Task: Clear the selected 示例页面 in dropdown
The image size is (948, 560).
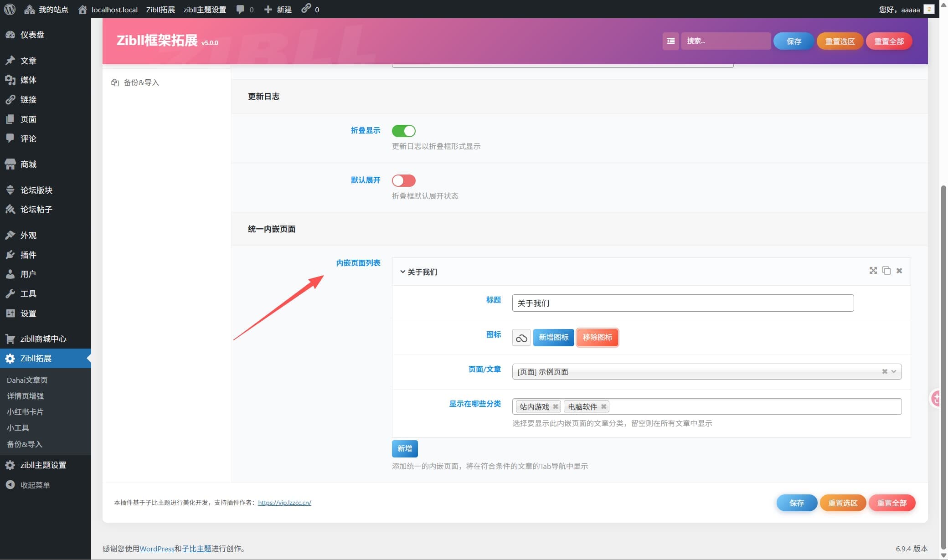Action: pyautogui.click(x=884, y=371)
